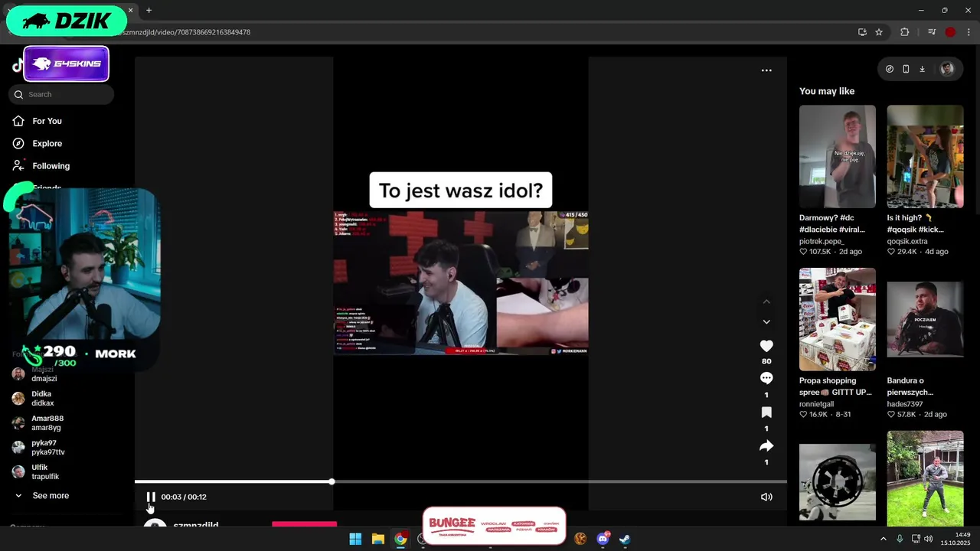The image size is (980, 551).
Task: Bookmark the video to favorites
Action: [766, 412]
